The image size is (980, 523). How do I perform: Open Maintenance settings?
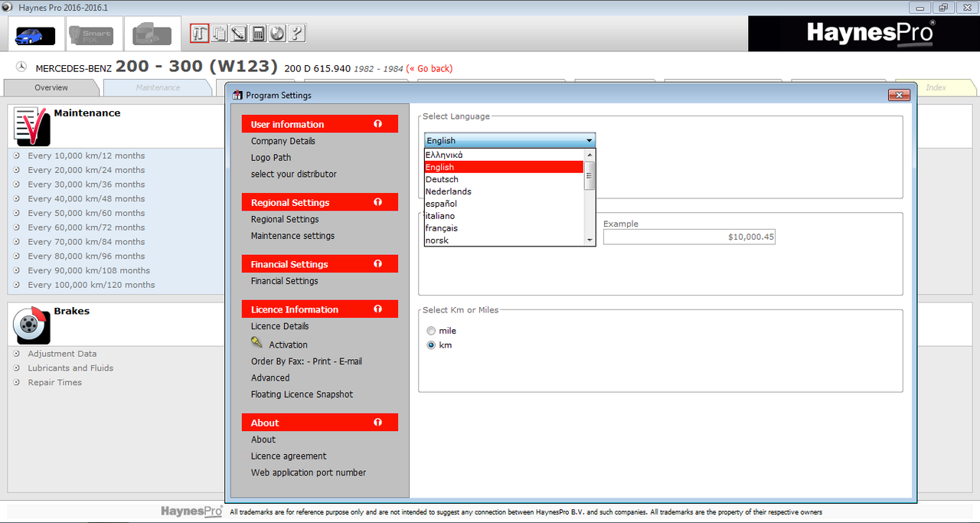tap(292, 236)
